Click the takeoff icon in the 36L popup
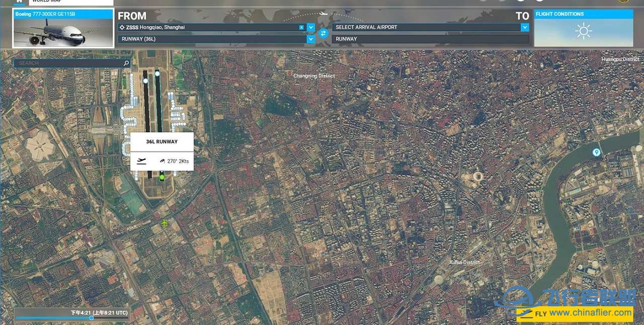Screen dimensions: 644x325 (x=141, y=161)
